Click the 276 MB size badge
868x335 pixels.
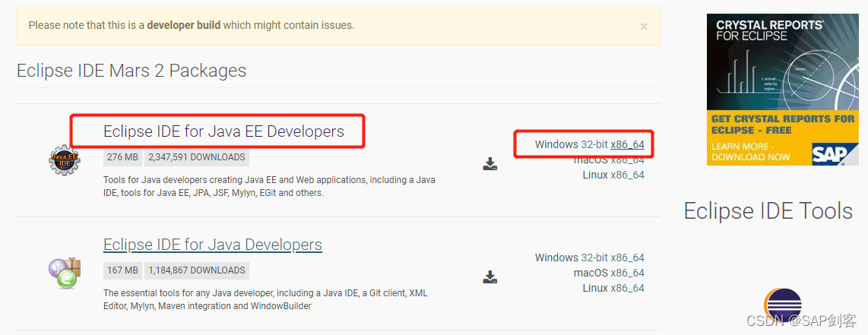pyautogui.click(x=122, y=157)
